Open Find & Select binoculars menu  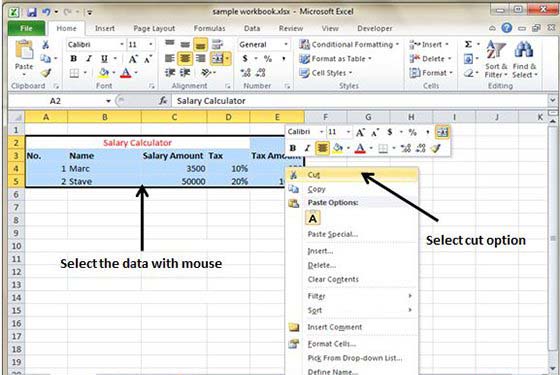524,59
